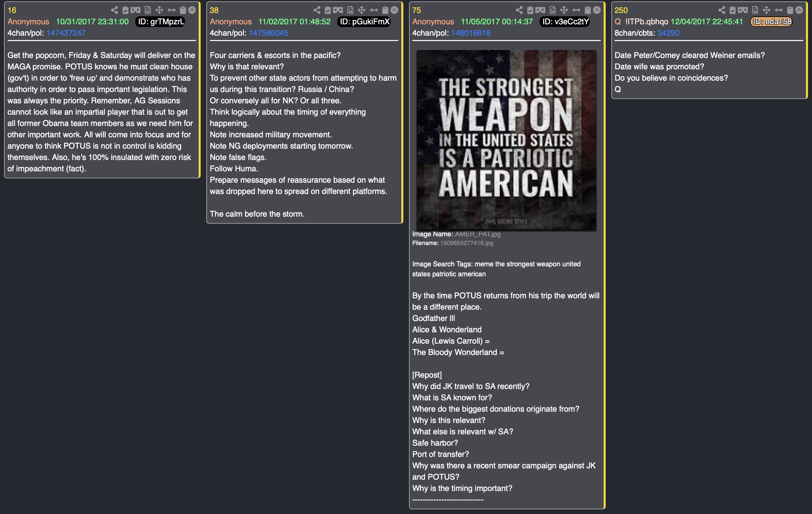
Task: Click clipboard-check icon on post 75
Action: pos(530,10)
